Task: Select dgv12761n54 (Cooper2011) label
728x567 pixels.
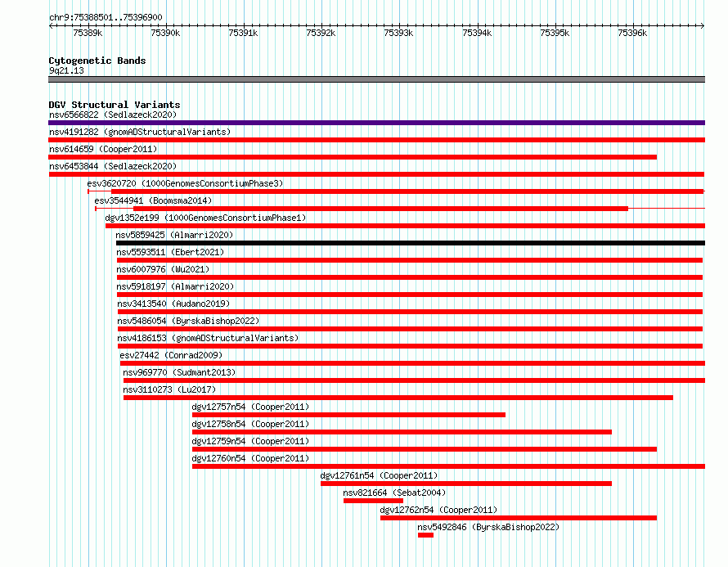Action: click(x=379, y=475)
